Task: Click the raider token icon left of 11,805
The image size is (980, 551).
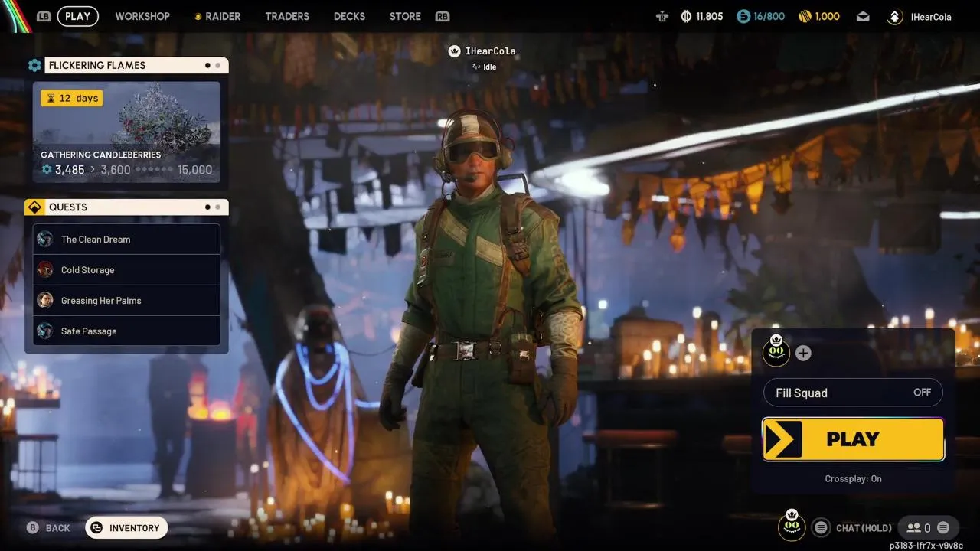Action: [662, 16]
